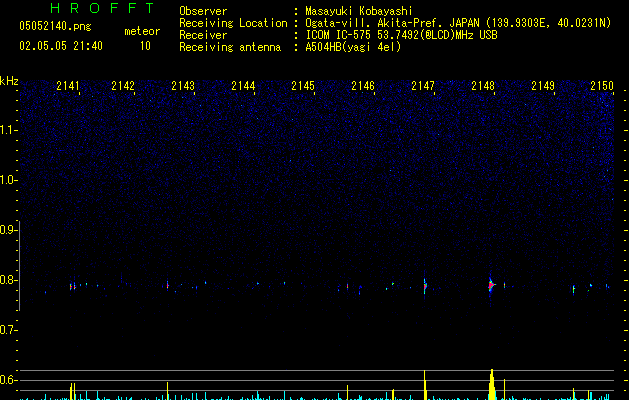Click the 2146 time axis marker
Screen dimensions: 629x400
(363, 85)
